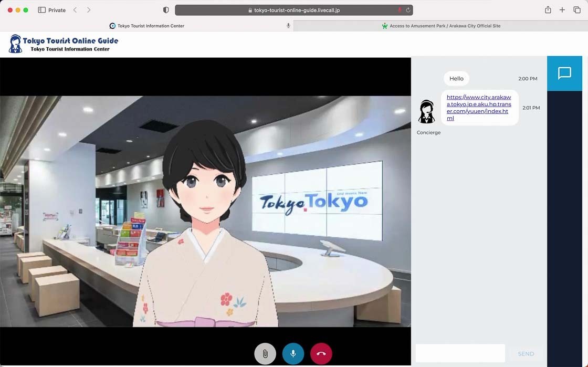Screen dimensions: 588x367
Task: Toggle the chat panel with the speech bubble icon
Action: 564,73
